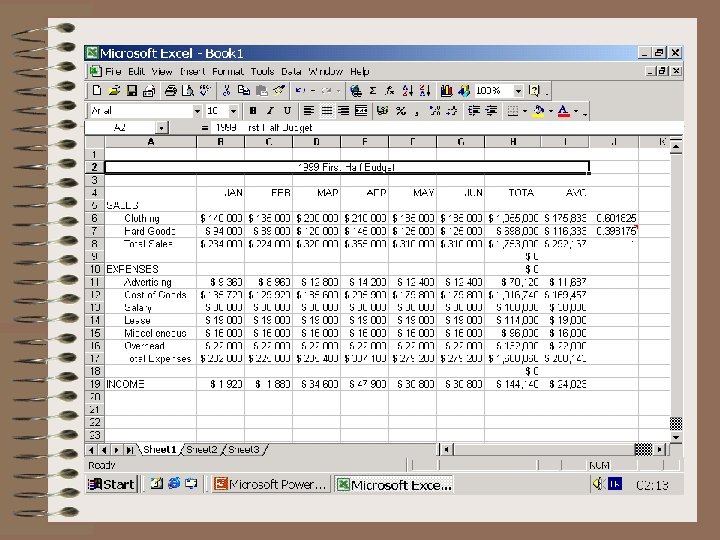Toggle Center alignment
Screen dimensions: 720x540
pos(326,111)
